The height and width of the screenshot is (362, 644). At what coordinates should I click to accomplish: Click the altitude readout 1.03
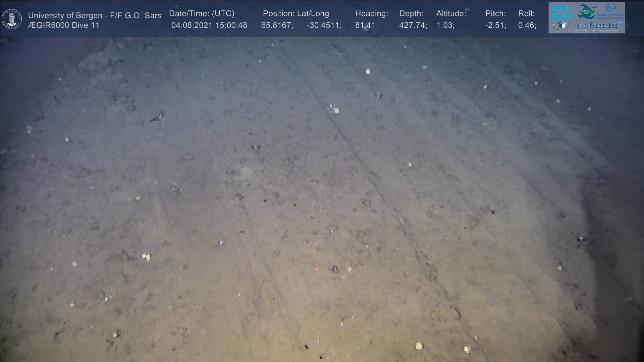[445, 25]
